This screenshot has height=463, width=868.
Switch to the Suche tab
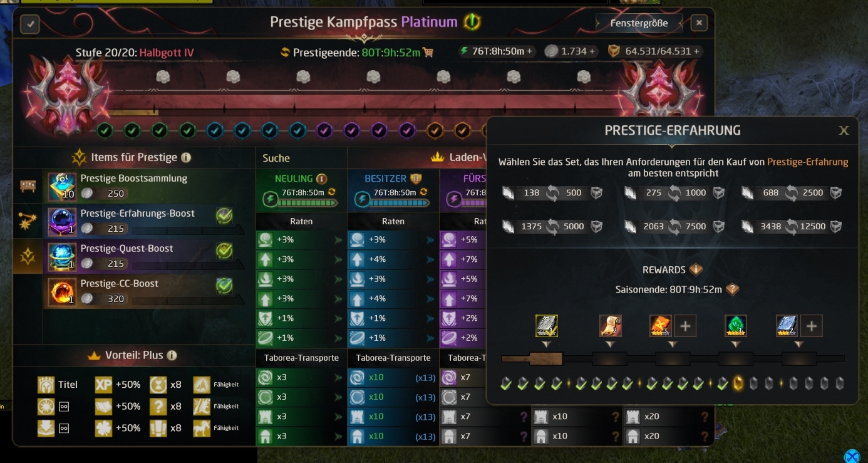pos(276,158)
